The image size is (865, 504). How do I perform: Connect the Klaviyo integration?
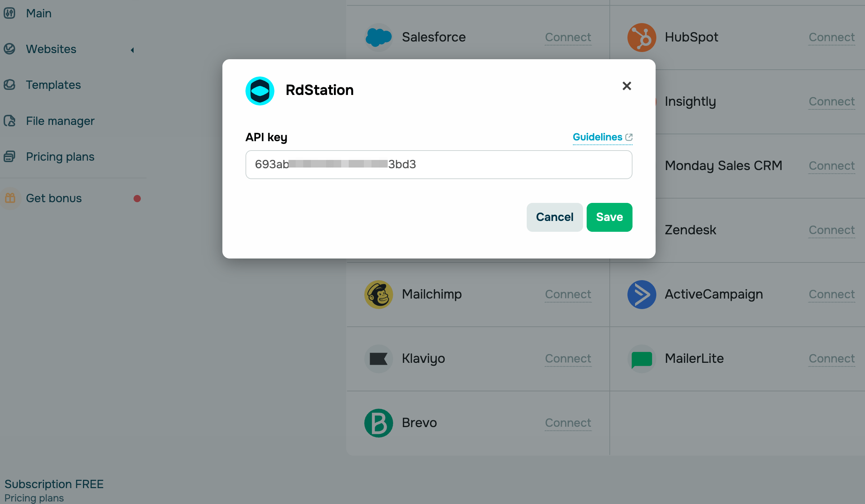tap(568, 359)
